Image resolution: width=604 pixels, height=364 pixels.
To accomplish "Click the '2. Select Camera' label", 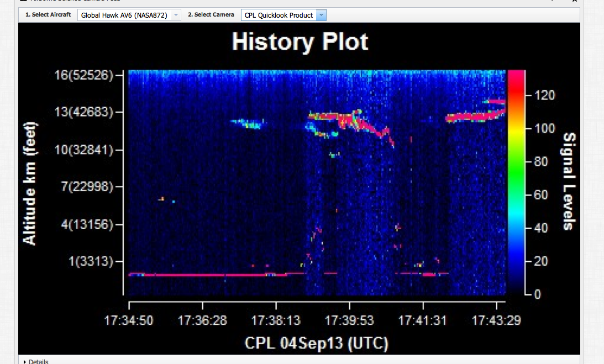I will click(211, 15).
